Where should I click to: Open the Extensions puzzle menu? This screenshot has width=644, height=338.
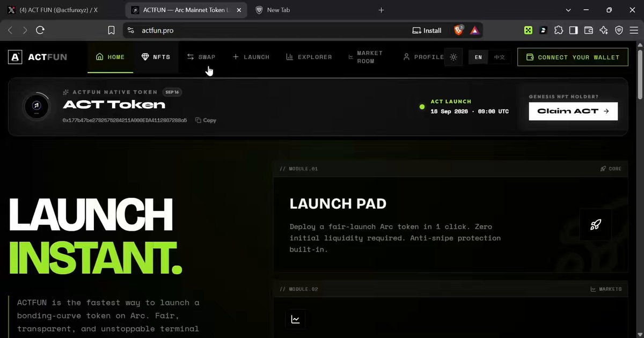(559, 31)
